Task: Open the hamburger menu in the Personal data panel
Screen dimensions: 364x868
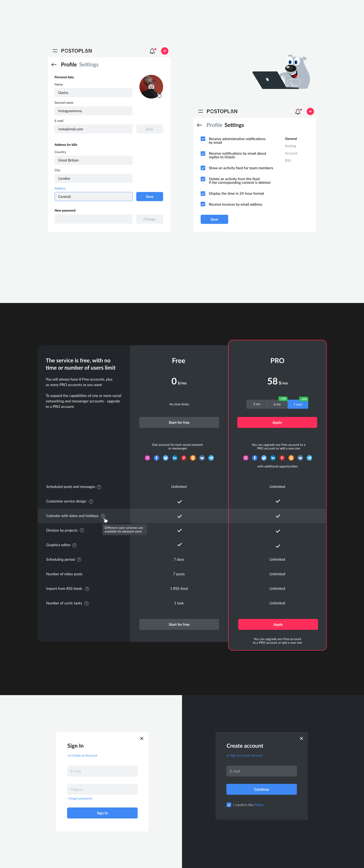Action: 55,51
